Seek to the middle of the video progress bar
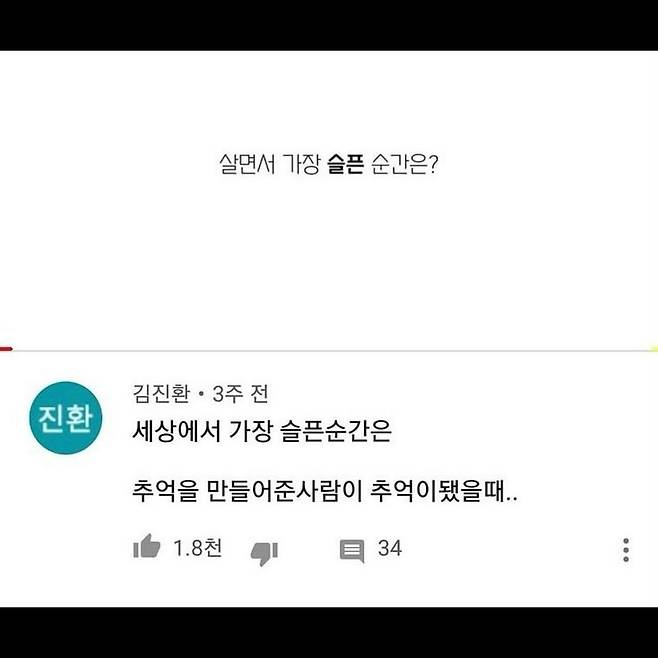This screenshot has width=658, height=658. coord(329,350)
